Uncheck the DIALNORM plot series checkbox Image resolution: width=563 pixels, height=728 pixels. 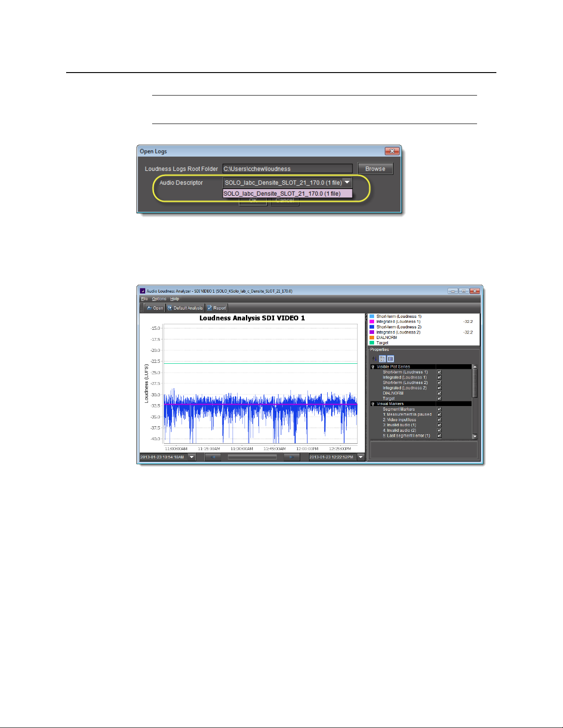pos(439,394)
